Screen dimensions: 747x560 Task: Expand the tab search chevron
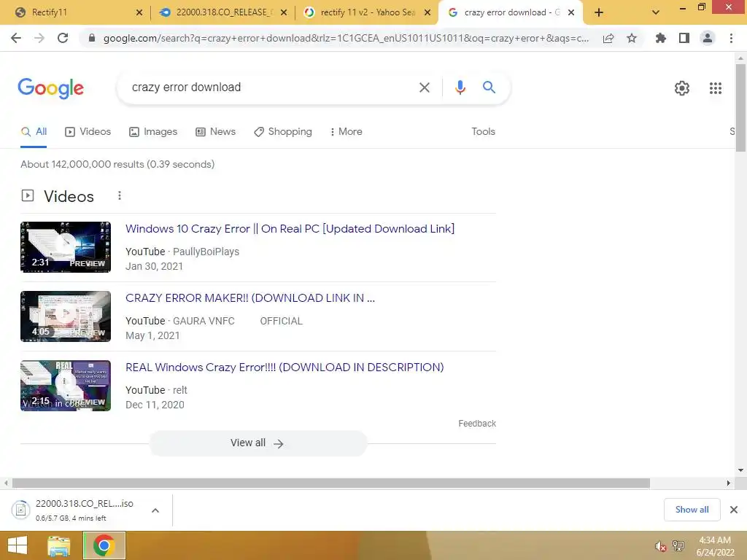[x=656, y=13]
